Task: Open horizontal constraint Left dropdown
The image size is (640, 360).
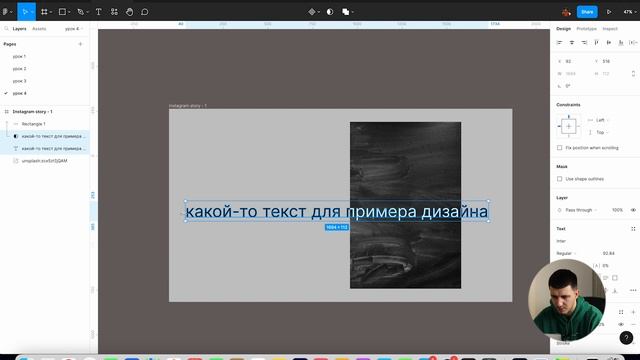Action: pyautogui.click(x=601, y=120)
